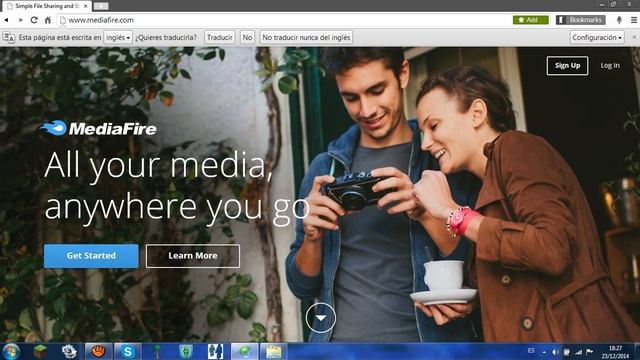Show hidden tray icons arrow
This screenshot has height=360, width=640.
pyautogui.click(x=544, y=352)
